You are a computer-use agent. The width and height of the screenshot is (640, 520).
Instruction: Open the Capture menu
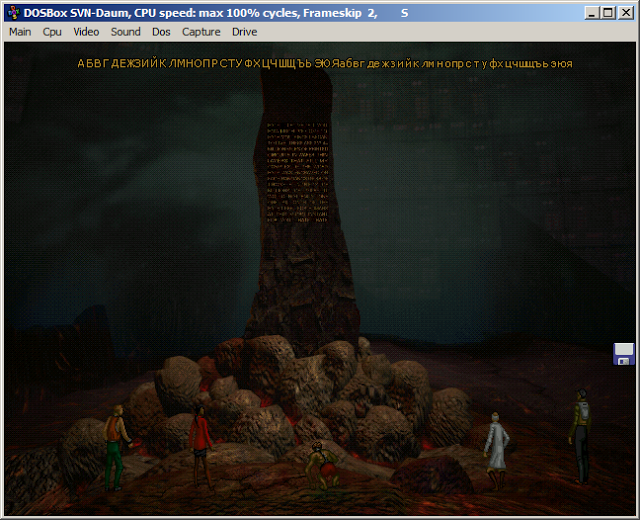pyautogui.click(x=201, y=32)
